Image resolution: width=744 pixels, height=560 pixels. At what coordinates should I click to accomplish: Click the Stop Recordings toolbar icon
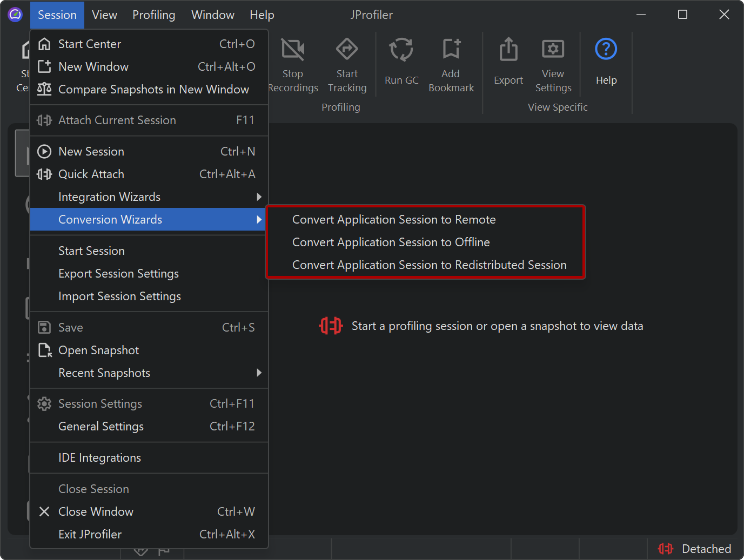point(293,50)
